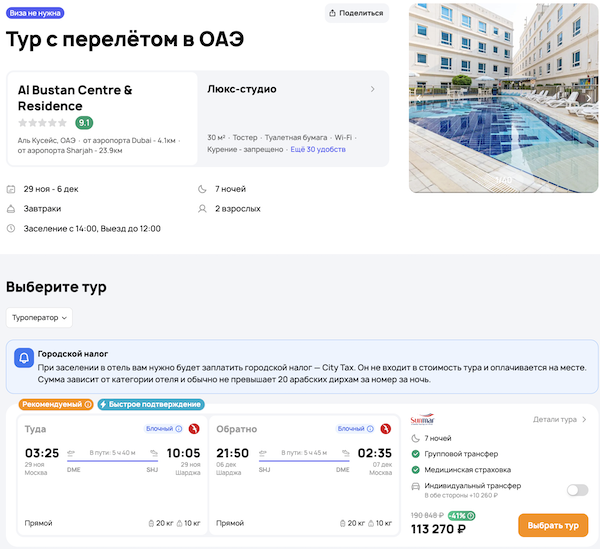Click the info icon on Рекомендуемый badge
The image size is (600, 549).
click(88, 404)
